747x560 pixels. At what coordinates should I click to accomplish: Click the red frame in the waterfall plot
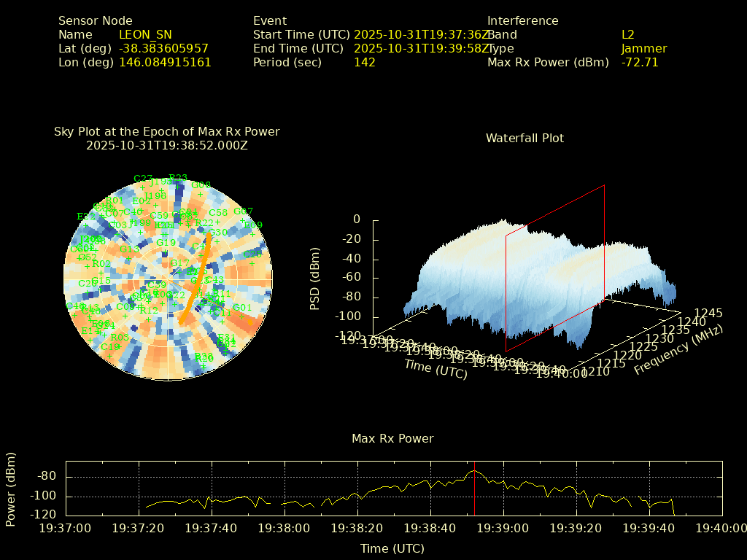click(x=604, y=241)
